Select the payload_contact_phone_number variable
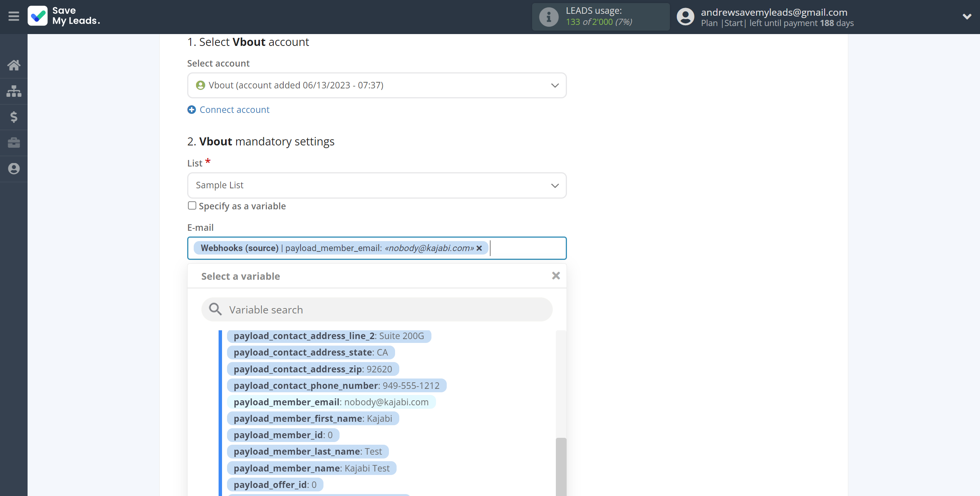 pyautogui.click(x=336, y=385)
